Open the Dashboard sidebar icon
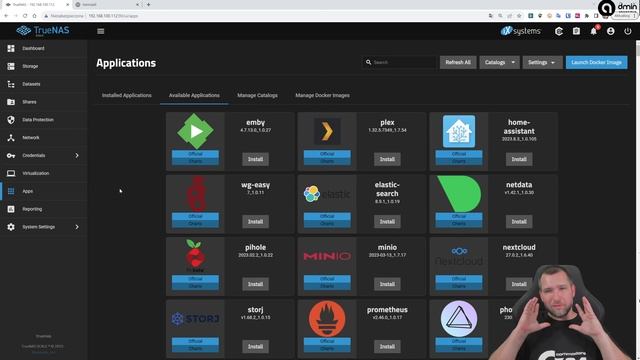This screenshot has width=640, height=360. tap(11, 48)
